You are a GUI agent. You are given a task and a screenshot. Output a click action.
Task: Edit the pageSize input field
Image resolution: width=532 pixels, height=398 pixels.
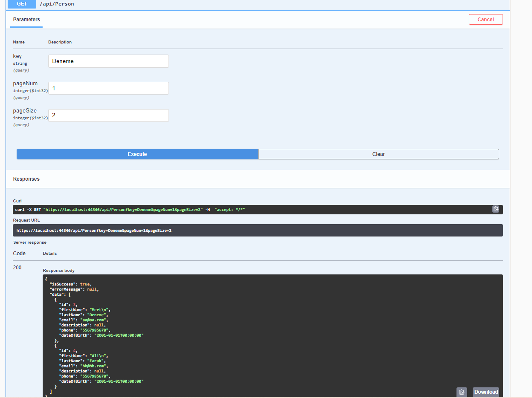108,115
